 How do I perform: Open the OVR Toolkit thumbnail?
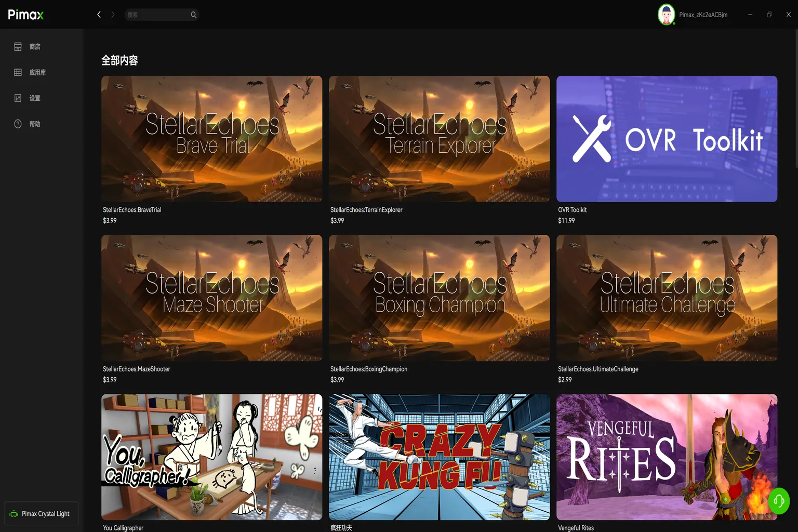click(x=667, y=139)
